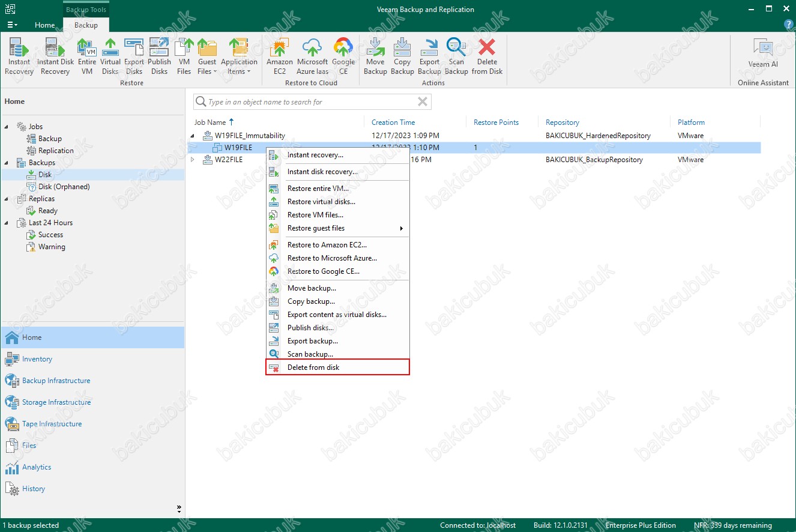Image resolution: width=796 pixels, height=532 pixels.
Task: Clear the search field with X
Action: click(423, 102)
